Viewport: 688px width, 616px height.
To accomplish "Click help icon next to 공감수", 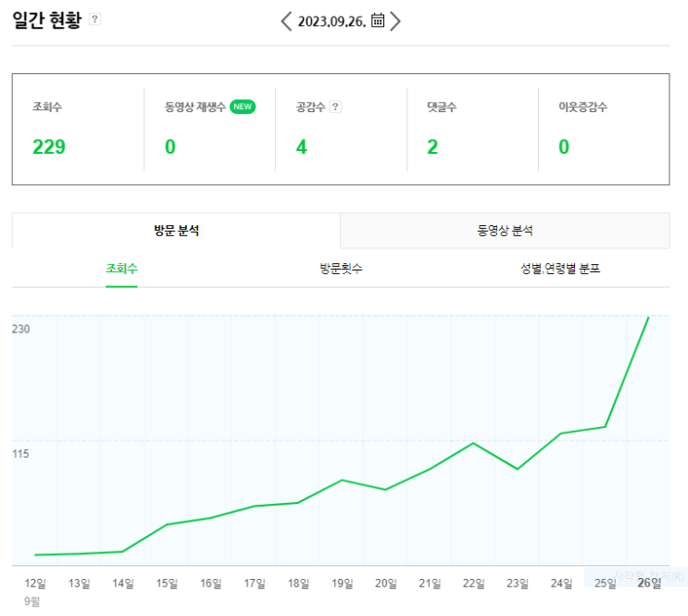I will (x=335, y=107).
